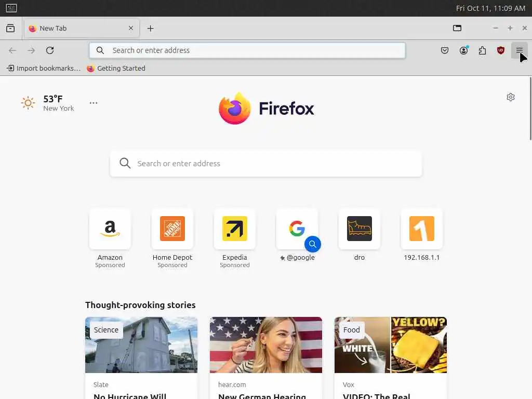
Task: Go back with the back arrow
Action: [12, 50]
